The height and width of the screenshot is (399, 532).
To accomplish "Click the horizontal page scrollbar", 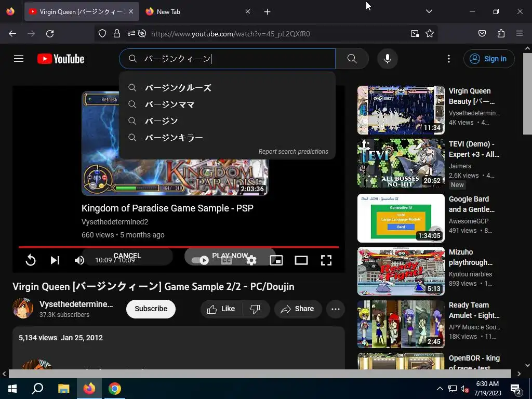I will (x=260, y=374).
